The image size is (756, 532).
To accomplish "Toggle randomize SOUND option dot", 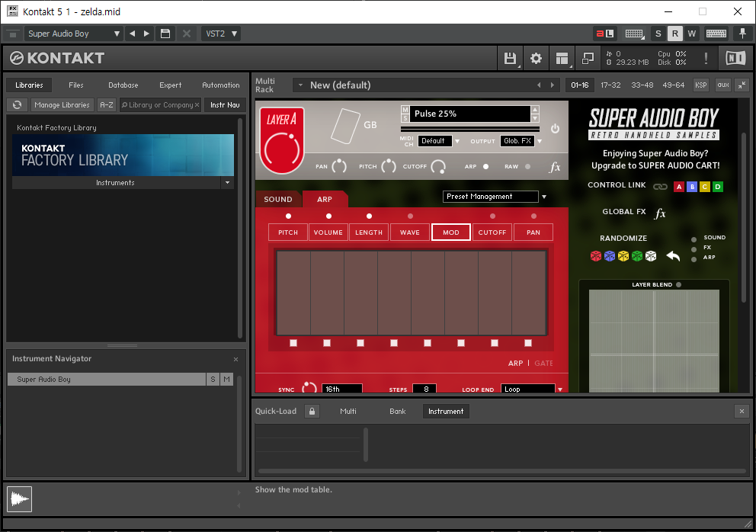I will point(694,239).
